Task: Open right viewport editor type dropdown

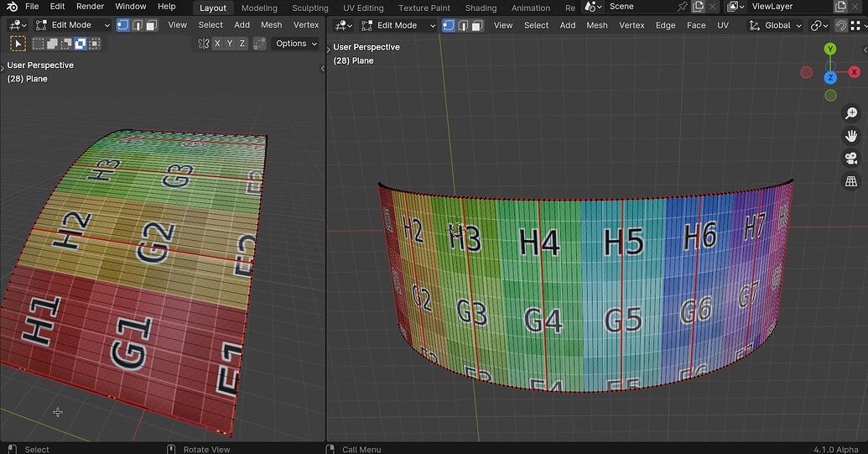Action: (x=344, y=25)
